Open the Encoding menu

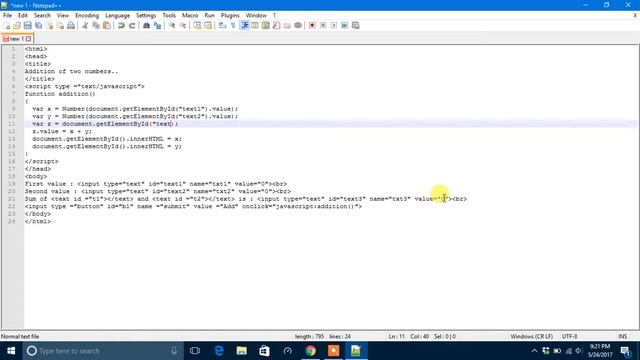point(87,16)
